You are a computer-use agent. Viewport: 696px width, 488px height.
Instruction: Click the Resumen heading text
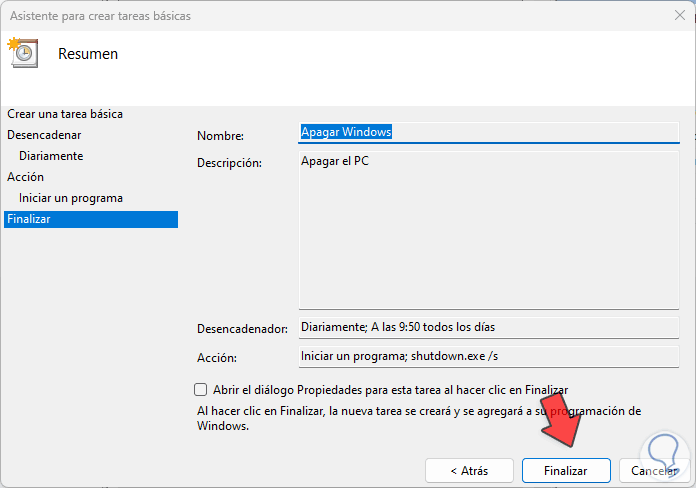[x=88, y=54]
